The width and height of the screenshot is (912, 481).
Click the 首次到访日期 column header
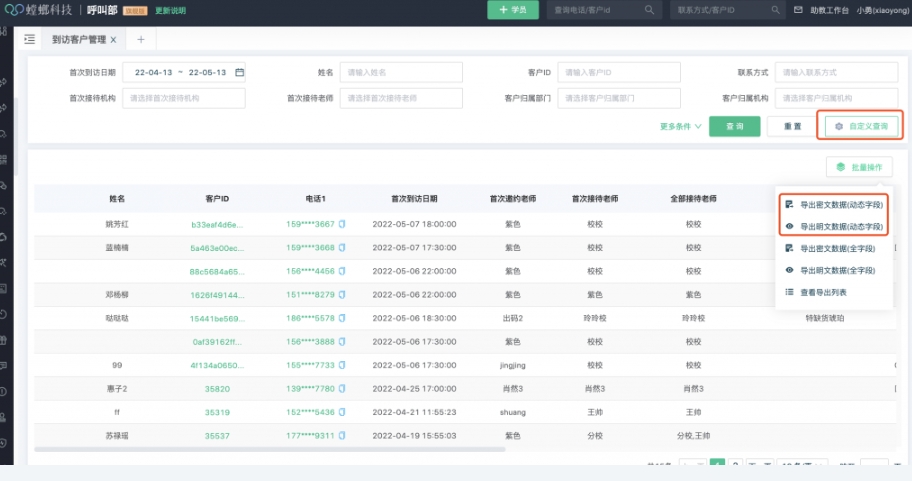pyautogui.click(x=414, y=198)
